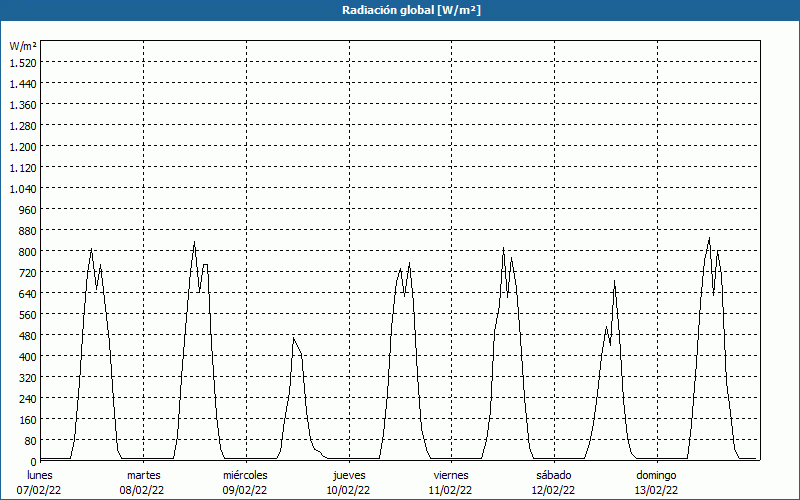The width and height of the screenshot is (800, 500).
Task: Click the 'domingo' day label
Action: click(x=656, y=475)
